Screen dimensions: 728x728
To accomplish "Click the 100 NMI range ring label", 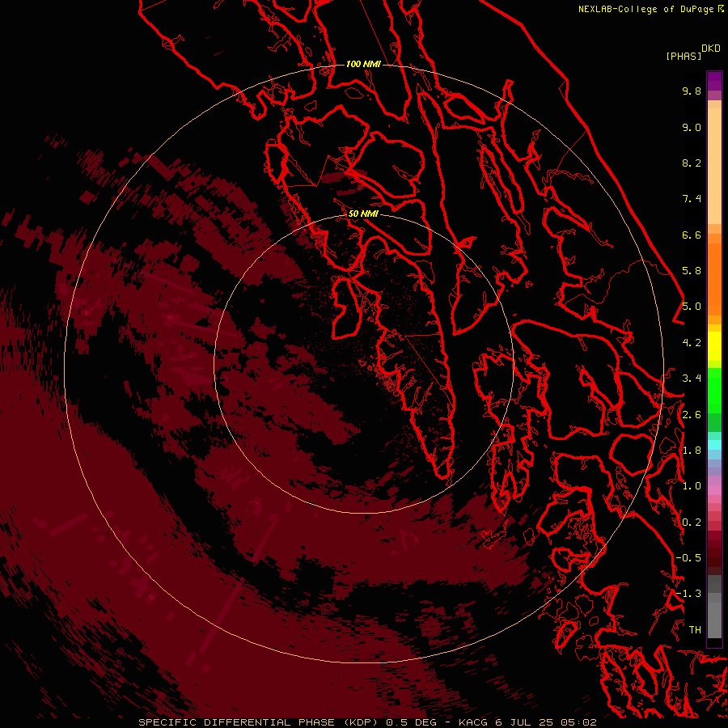I will click(363, 64).
